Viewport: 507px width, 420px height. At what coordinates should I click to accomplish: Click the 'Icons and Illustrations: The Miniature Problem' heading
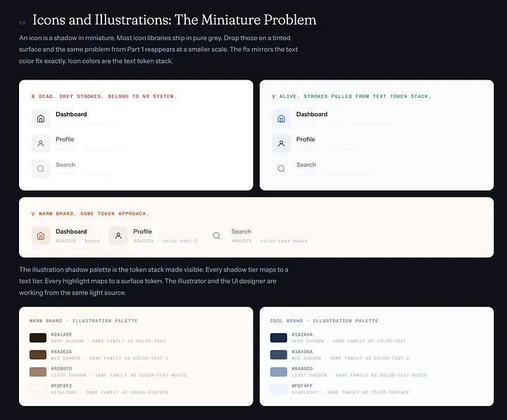pos(175,20)
